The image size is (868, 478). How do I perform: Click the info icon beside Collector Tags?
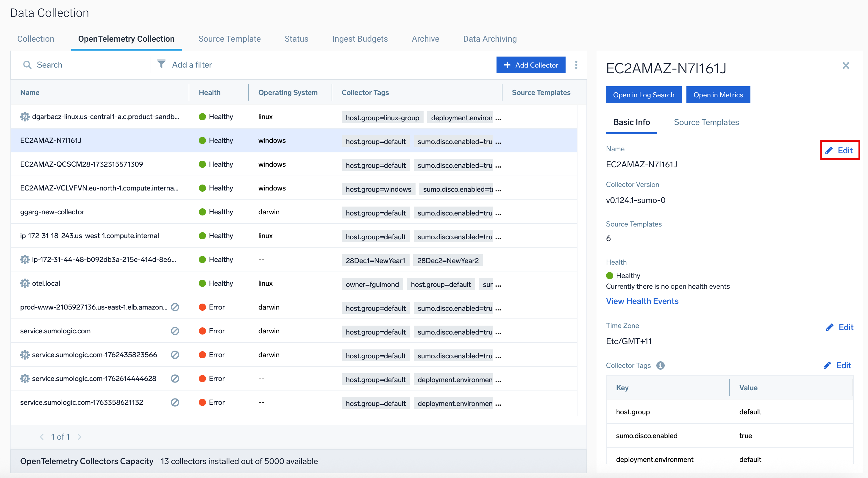[x=660, y=365]
